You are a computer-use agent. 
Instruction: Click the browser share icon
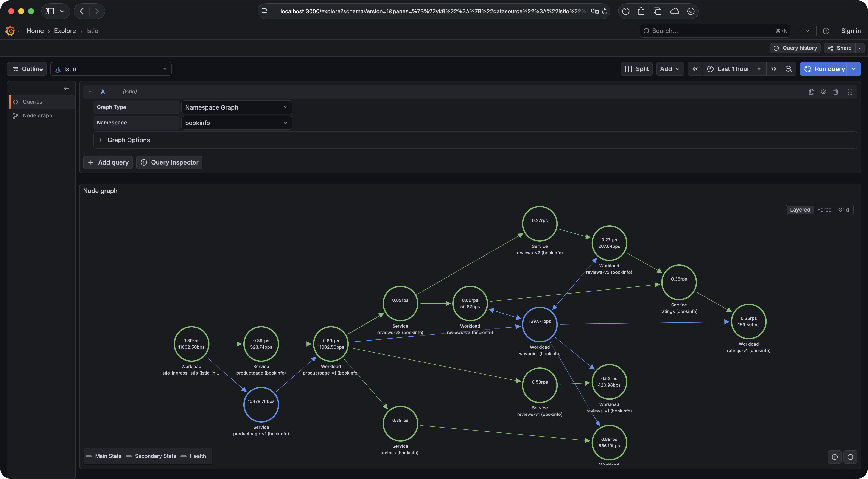tap(641, 11)
